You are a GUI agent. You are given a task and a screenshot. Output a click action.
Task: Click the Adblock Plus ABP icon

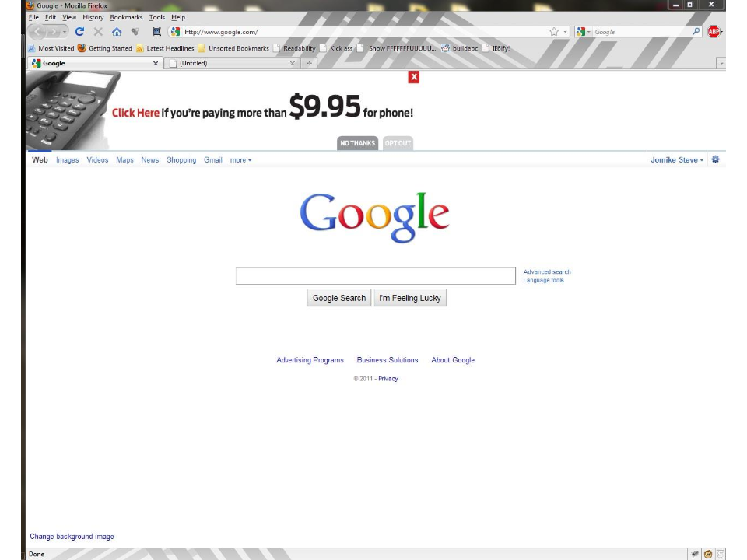point(714,32)
